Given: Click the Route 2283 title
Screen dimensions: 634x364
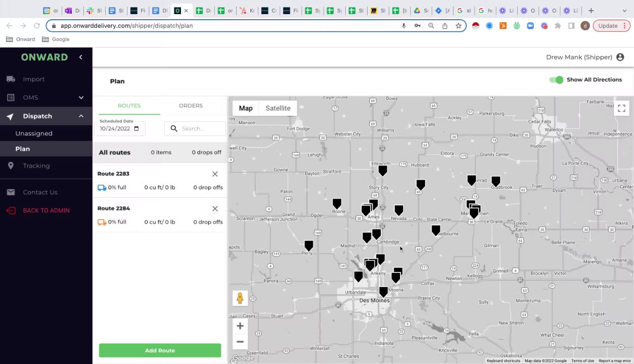Looking at the screenshot, I should [x=113, y=174].
